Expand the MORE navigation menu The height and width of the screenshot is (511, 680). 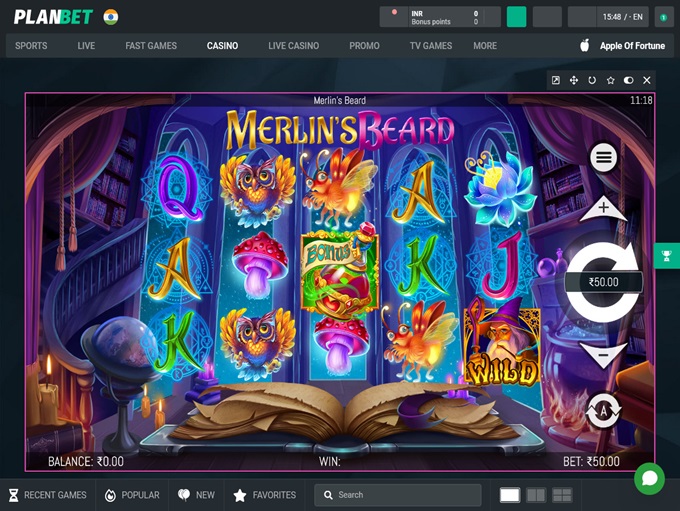tap(485, 46)
